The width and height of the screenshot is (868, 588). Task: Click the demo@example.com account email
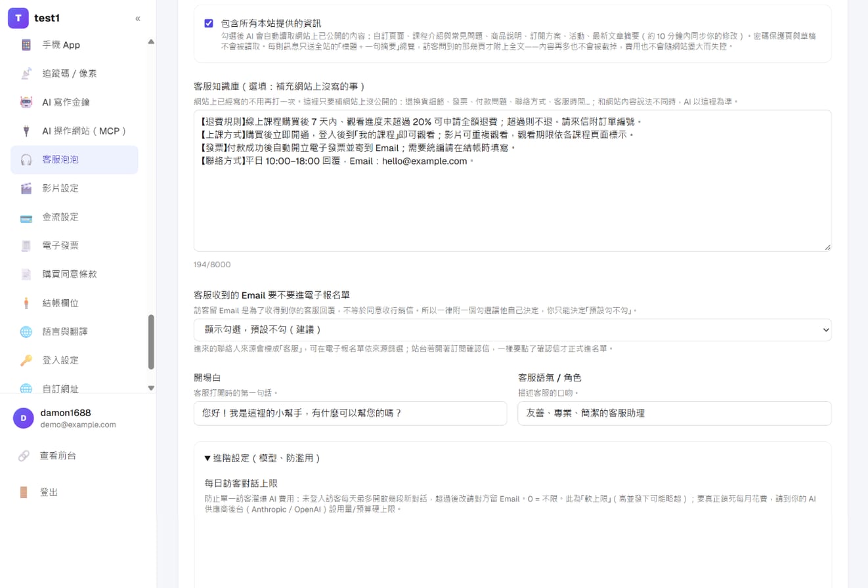click(x=78, y=425)
